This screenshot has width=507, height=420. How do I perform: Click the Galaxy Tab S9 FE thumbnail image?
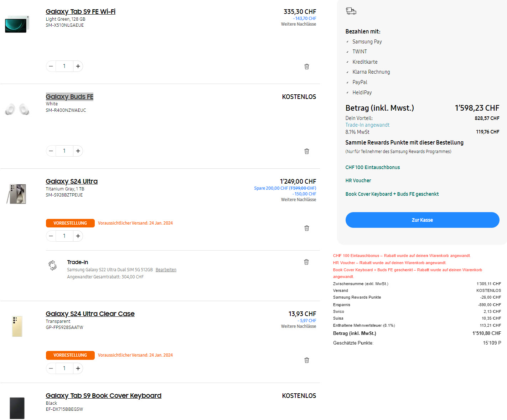pyautogui.click(x=17, y=24)
